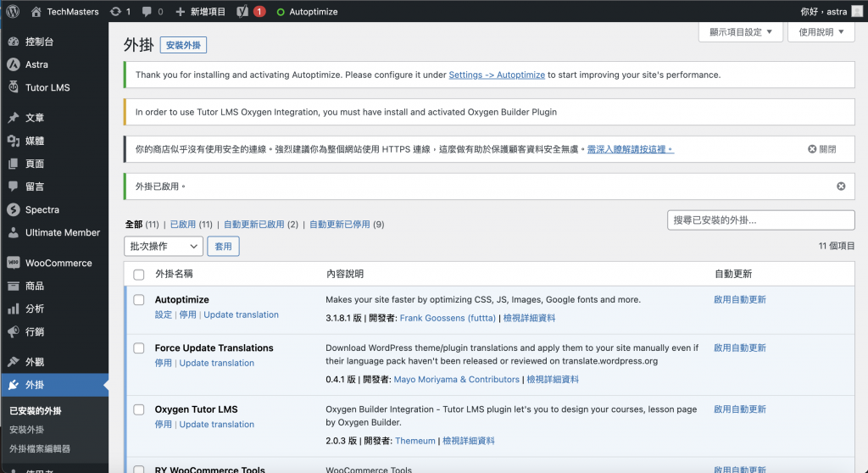
Task: Click Update translation under Oxygen Tutor LMS
Action: (x=216, y=425)
